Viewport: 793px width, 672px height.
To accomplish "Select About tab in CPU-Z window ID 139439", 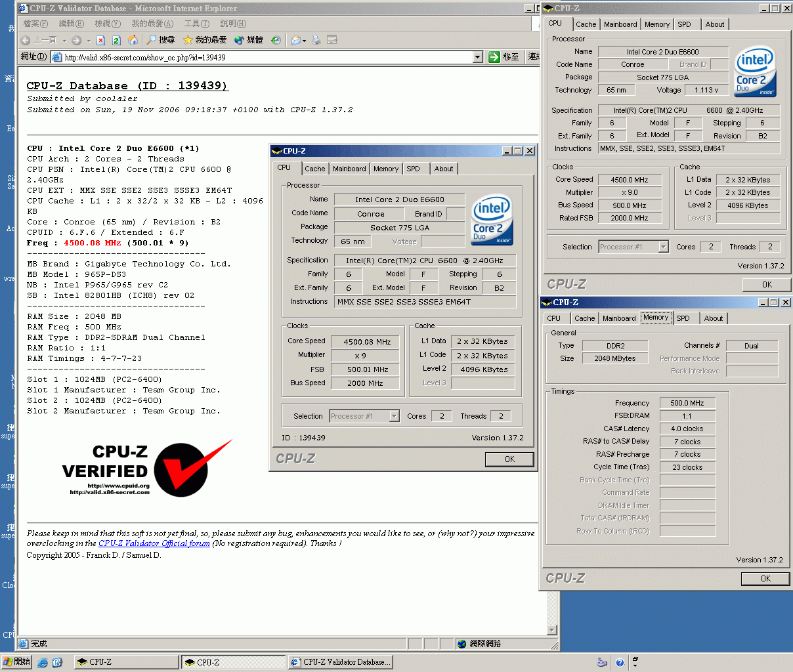I will (444, 169).
